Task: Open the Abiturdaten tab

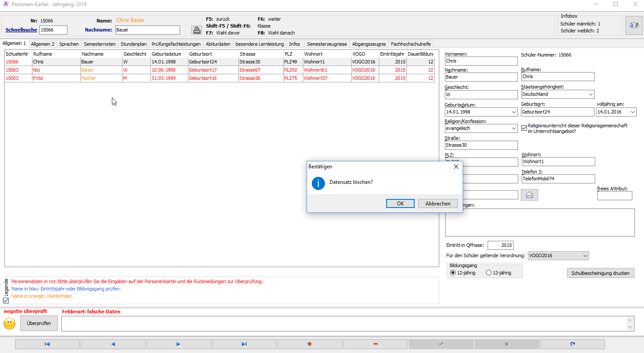Action: pos(218,44)
